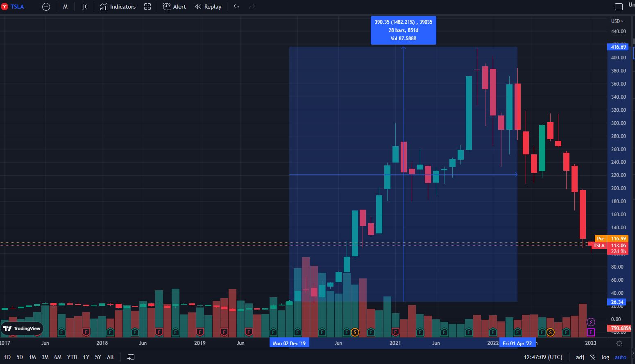
Task: Click the purple lightning events icon
Action: (x=591, y=322)
